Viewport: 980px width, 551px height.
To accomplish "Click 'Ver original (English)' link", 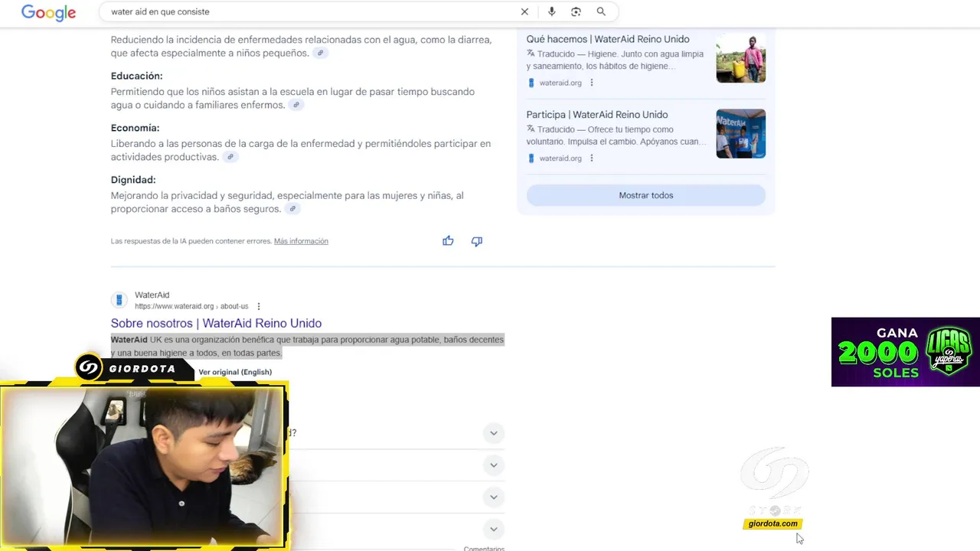I will click(235, 372).
